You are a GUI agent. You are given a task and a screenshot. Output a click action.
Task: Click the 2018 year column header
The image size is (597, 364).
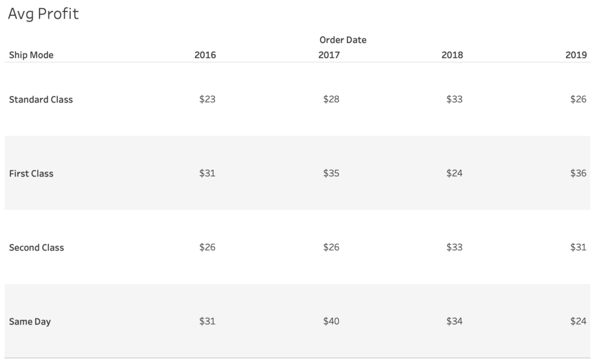[452, 55]
